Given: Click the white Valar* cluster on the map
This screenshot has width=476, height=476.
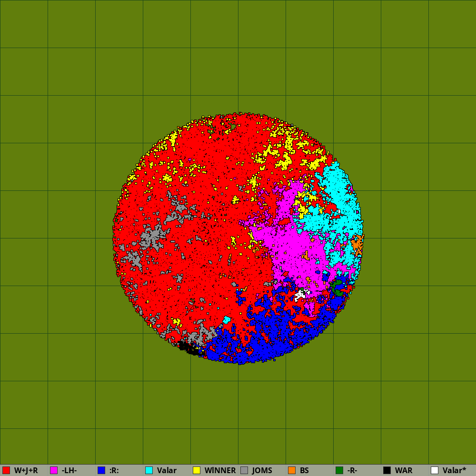Looking at the screenshot, I should 300,295.
